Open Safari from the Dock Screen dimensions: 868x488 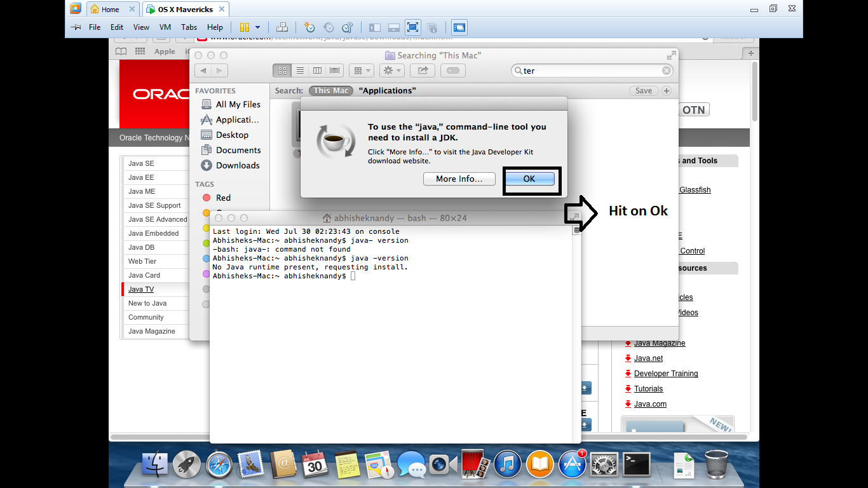(x=219, y=464)
